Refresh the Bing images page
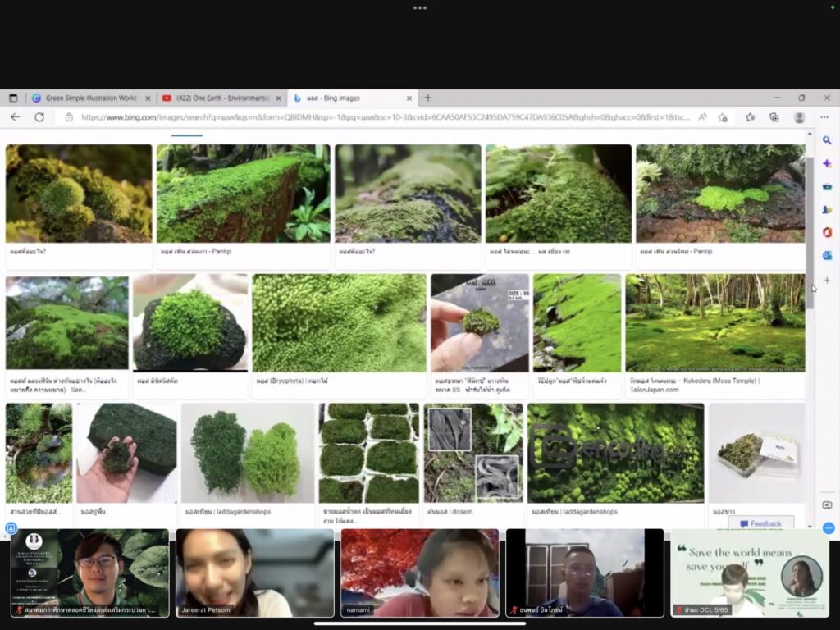The height and width of the screenshot is (630, 840). click(39, 117)
